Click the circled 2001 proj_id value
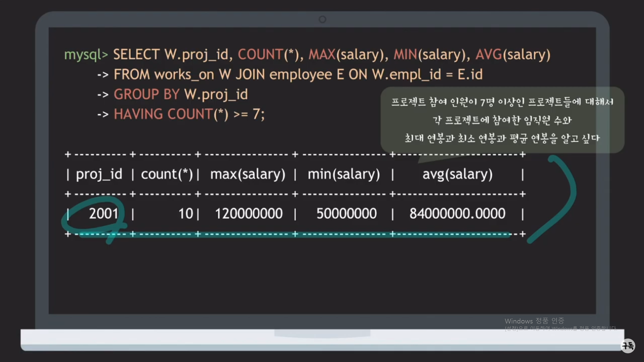Viewport: 644px width, 362px height. pos(103,214)
